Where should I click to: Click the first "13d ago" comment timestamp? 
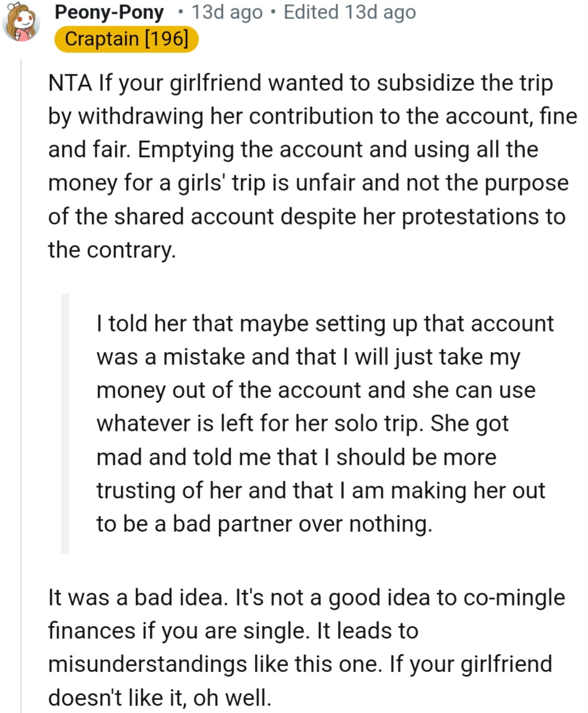pyautogui.click(x=223, y=12)
